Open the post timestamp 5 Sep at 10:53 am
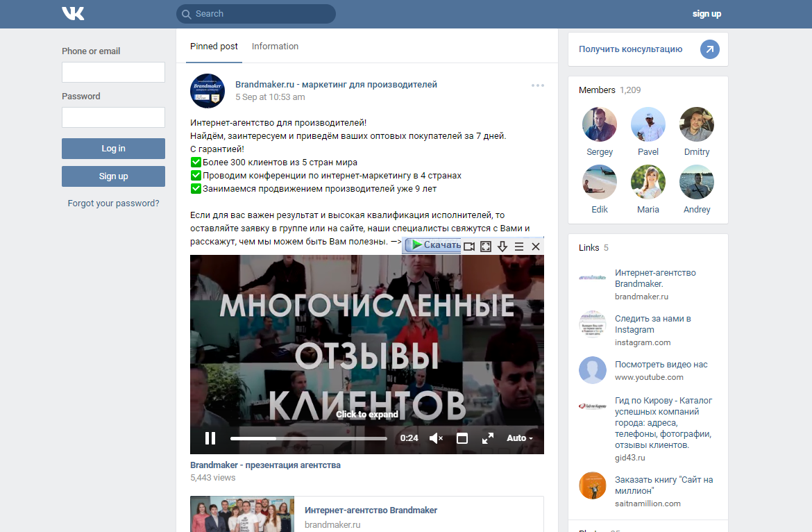This screenshot has height=532, width=812. pos(270,97)
